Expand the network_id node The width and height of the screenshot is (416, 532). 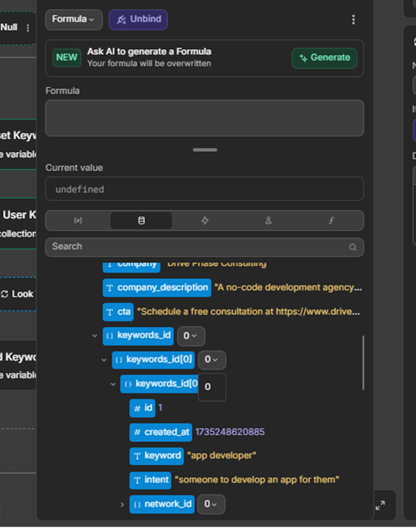point(122,504)
